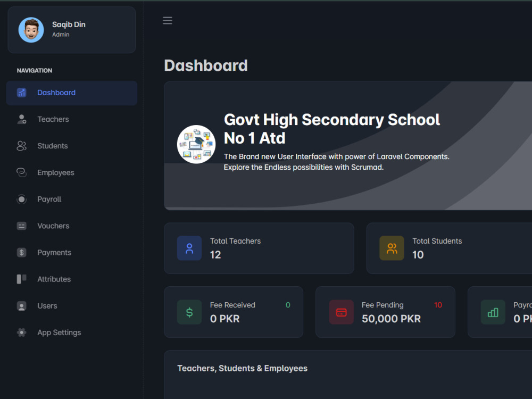The image size is (532, 399).
Task: Click the Total Students label
Action: click(437, 241)
